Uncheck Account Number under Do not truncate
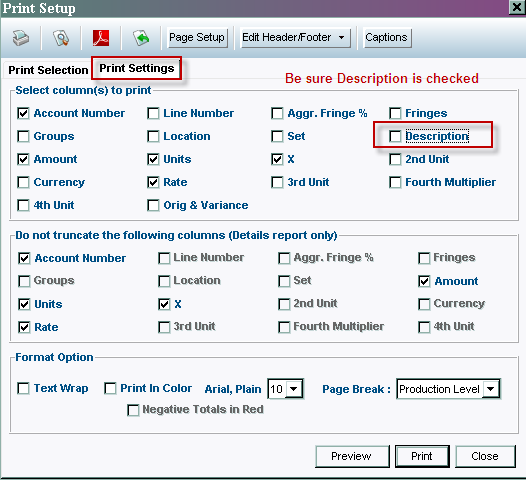The width and height of the screenshot is (526, 480). (x=24, y=258)
